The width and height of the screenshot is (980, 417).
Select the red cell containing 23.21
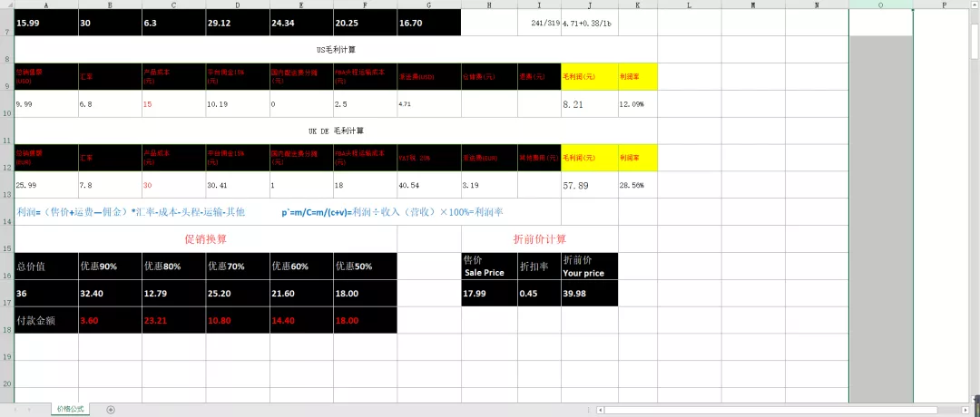point(173,320)
